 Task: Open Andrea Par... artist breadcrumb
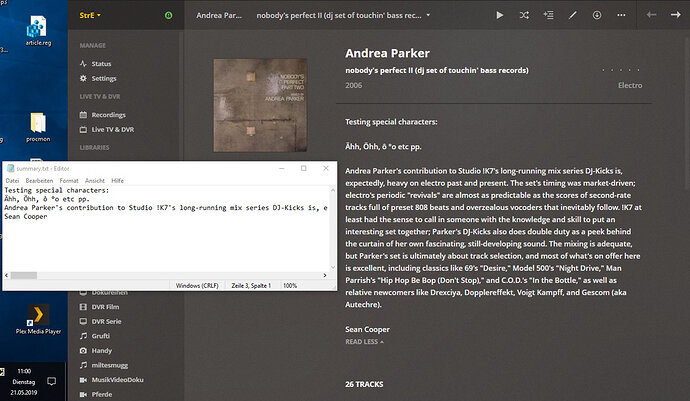pos(219,15)
